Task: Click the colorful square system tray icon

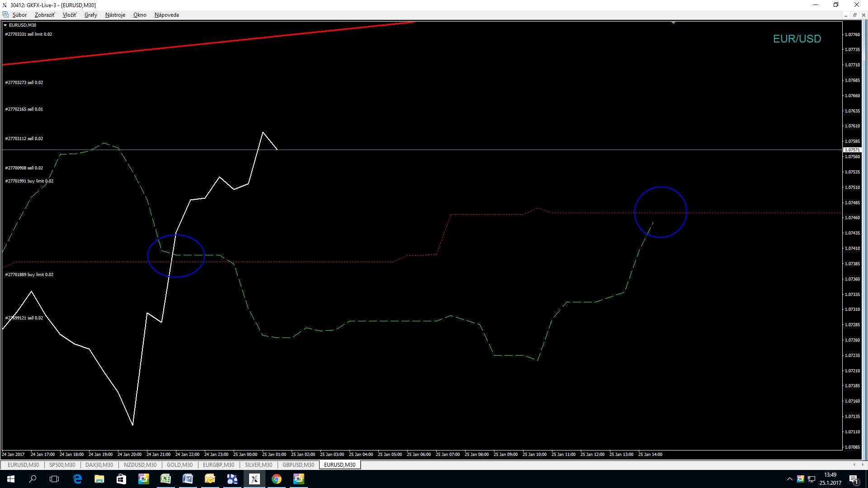Action: (800, 479)
